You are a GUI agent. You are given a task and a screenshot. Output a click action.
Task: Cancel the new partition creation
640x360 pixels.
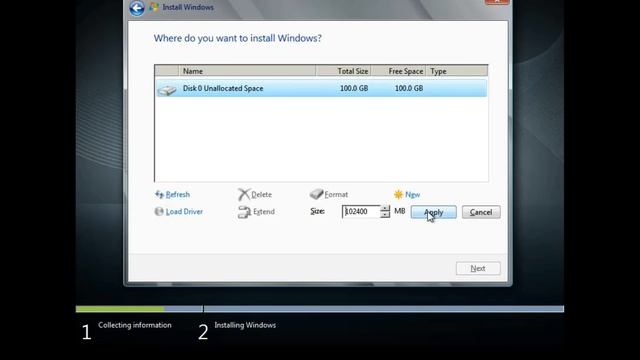pyautogui.click(x=481, y=212)
